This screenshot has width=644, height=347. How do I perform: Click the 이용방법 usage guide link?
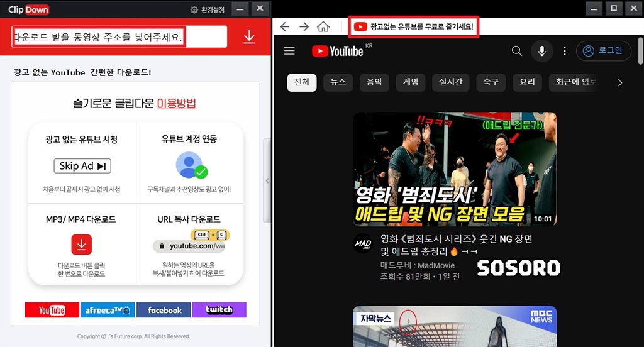(x=177, y=103)
